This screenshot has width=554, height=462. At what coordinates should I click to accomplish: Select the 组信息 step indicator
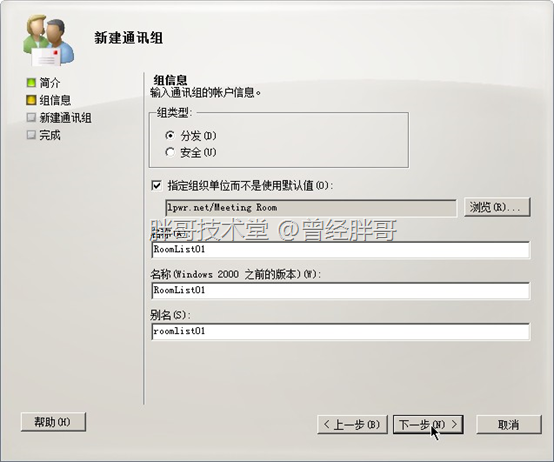click(x=31, y=100)
